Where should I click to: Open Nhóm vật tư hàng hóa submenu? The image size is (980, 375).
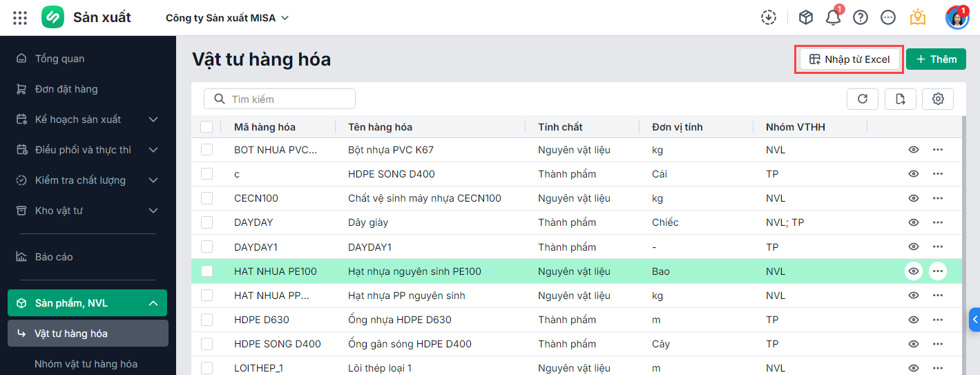click(x=86, y=364)
